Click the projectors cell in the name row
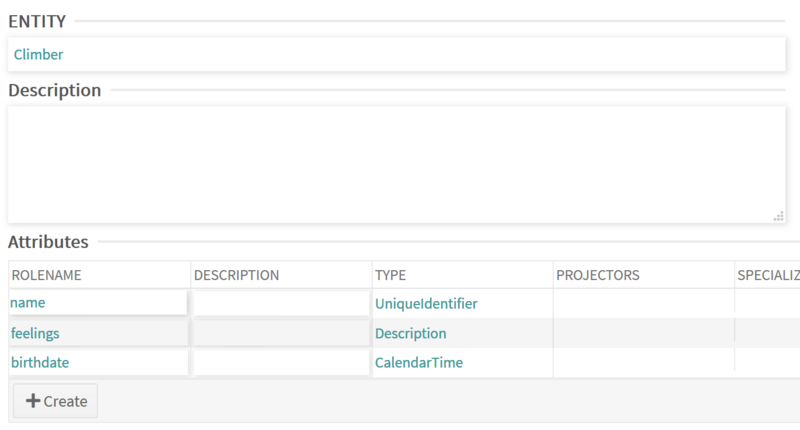Viewport: 800px width, 430px height. coord(643,303)
